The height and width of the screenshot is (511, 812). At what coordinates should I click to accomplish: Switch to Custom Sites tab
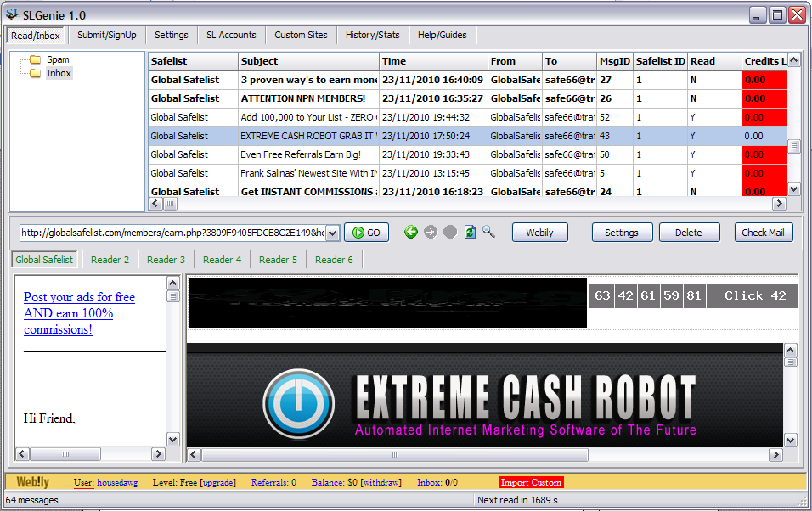(x=301, y=35)
